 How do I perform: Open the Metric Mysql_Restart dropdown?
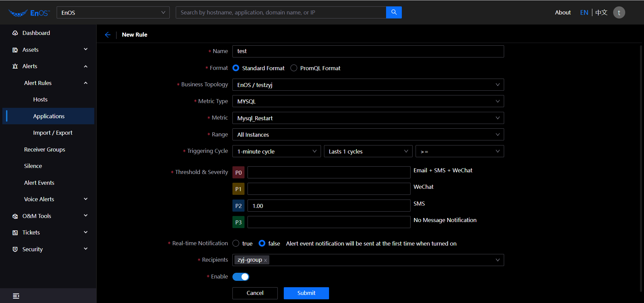pyautogui.click(x=368, y=118)
